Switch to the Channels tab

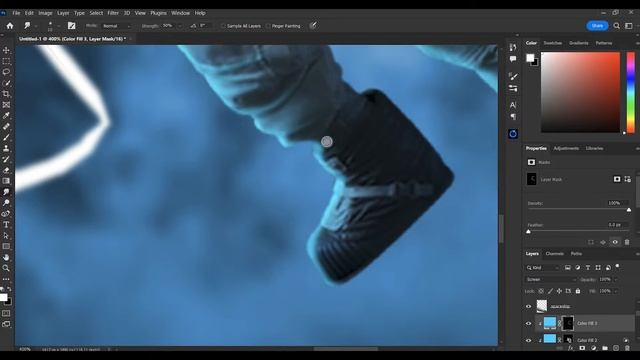click(x=554, y=253)
